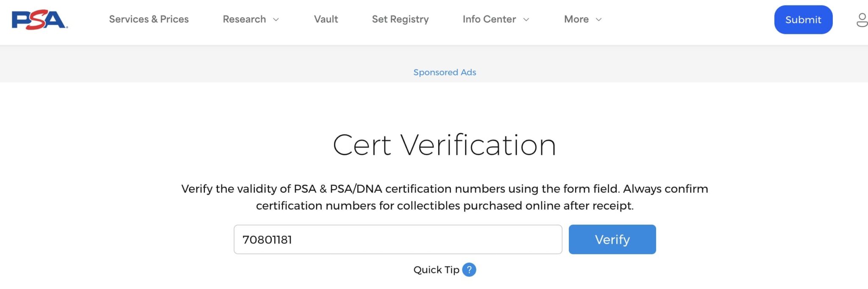Click the Info Center chevron arrow
This screenshot has height=289, width=868.
[526, 19]
